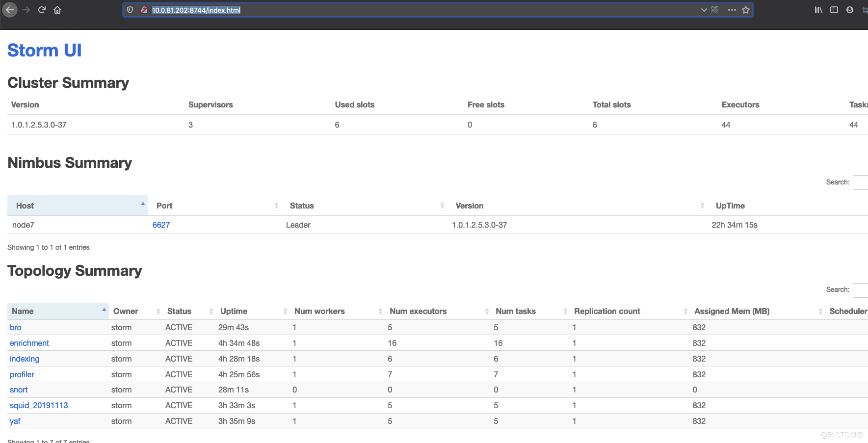Sort Nimbus table by Host
Viewport: 868px width, 443px height.
coord(78,206)
